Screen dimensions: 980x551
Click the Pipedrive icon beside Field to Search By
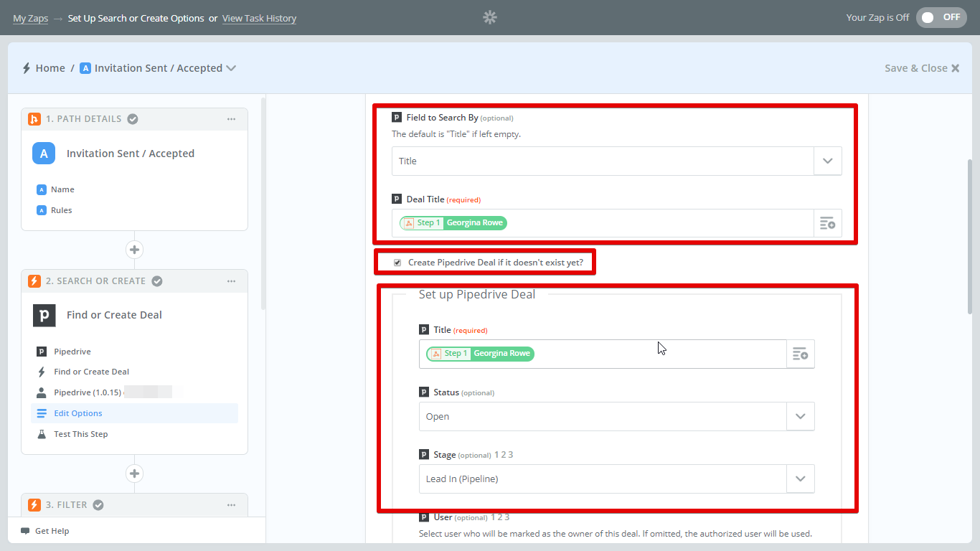pyautogui.click(x=397, y=118)
